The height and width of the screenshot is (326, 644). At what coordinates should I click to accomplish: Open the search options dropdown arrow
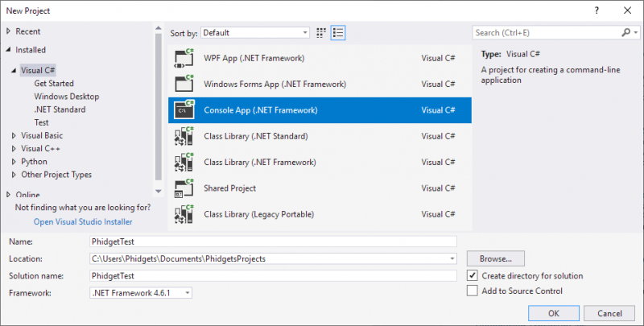(636, 32)
